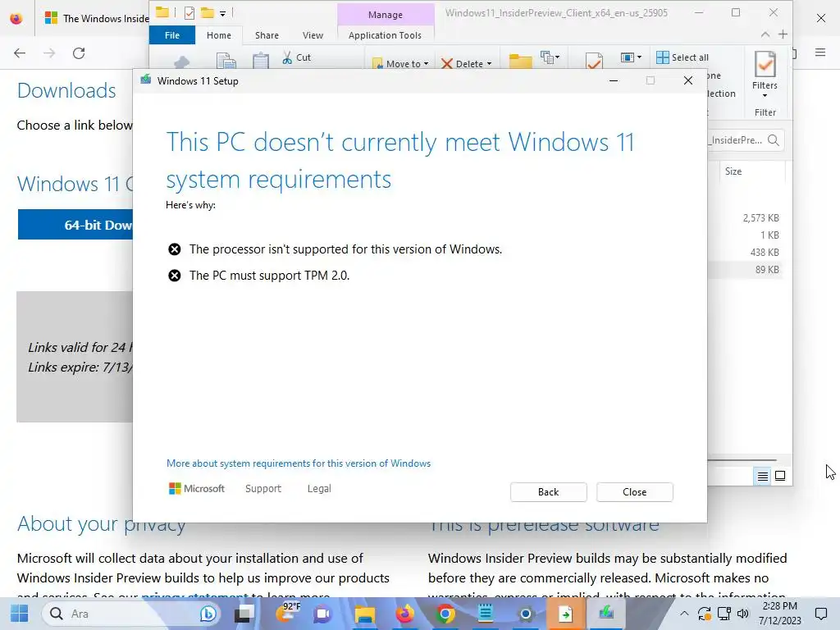Click the Explorer quick access folder icon

coord(162,12)
